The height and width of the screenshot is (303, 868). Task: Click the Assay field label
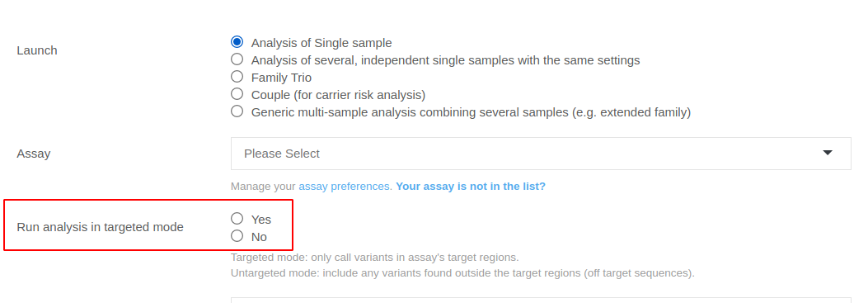(34, 154)
